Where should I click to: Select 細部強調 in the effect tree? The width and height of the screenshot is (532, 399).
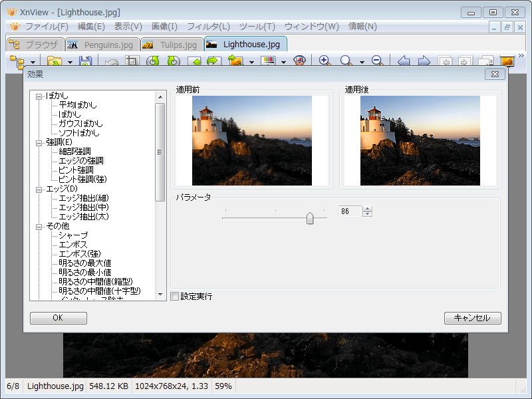coord(74,152)
